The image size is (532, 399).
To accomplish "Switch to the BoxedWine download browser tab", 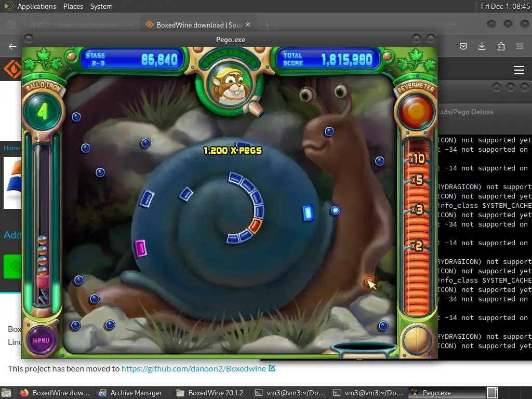I will pyautogui.click(x=198, y=25).
